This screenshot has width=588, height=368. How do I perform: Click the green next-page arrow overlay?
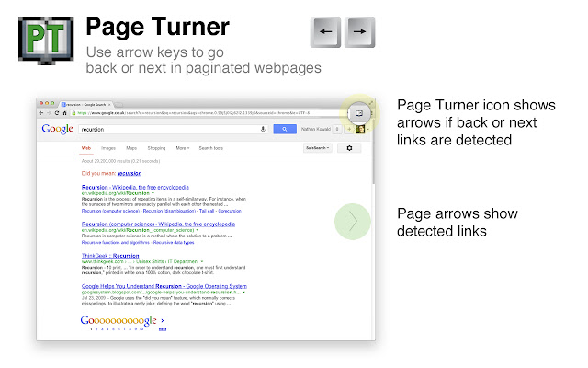pyautogui.click(x=352, y=222)
